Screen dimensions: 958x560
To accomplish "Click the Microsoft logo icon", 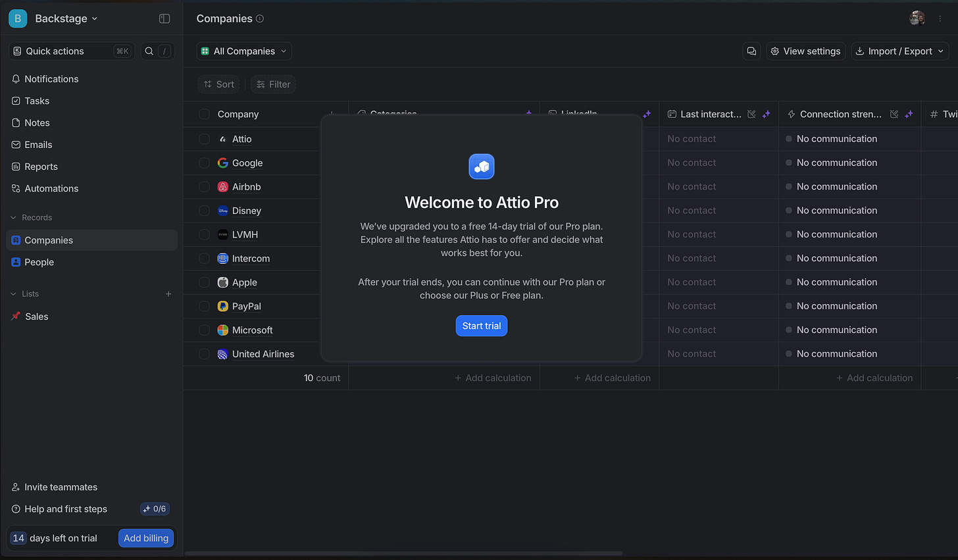I will pyautogui.click(x=223, y=330).
